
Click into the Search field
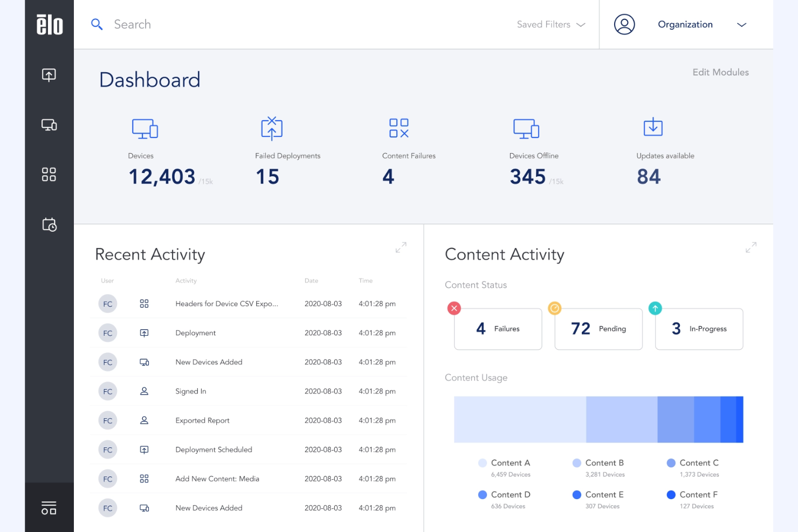coord(302,25)
